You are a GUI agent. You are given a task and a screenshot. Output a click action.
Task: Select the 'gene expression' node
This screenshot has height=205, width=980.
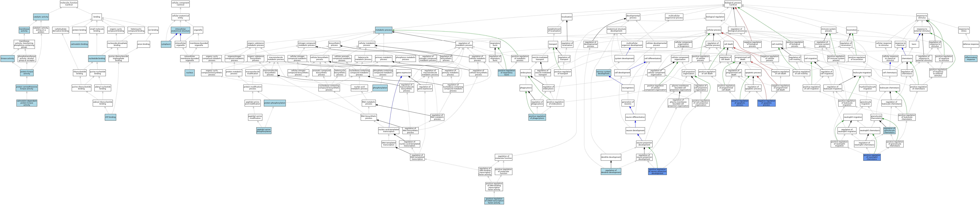(x=404, y=73)
